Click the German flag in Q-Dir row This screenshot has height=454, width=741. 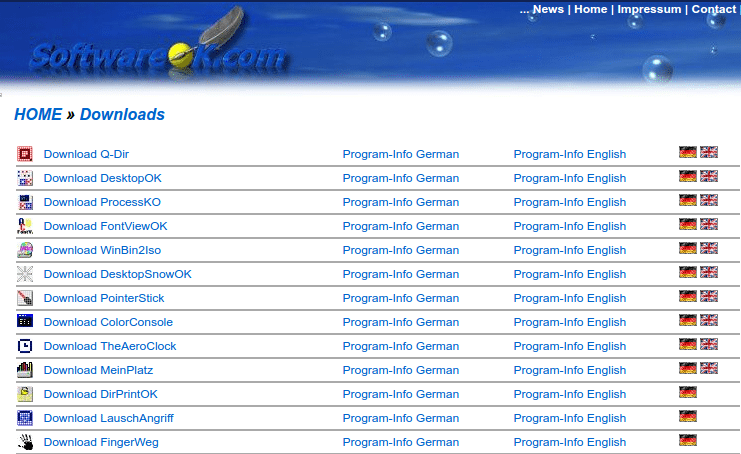pos(688,152)
